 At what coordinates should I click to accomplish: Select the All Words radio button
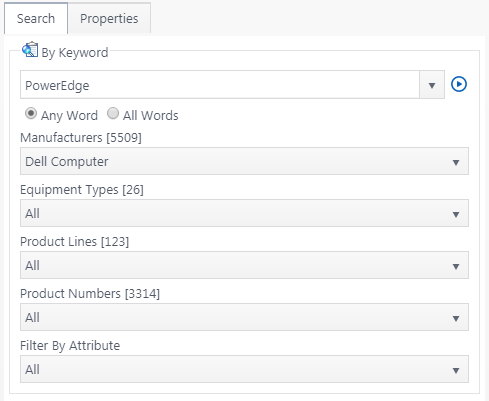113,113
